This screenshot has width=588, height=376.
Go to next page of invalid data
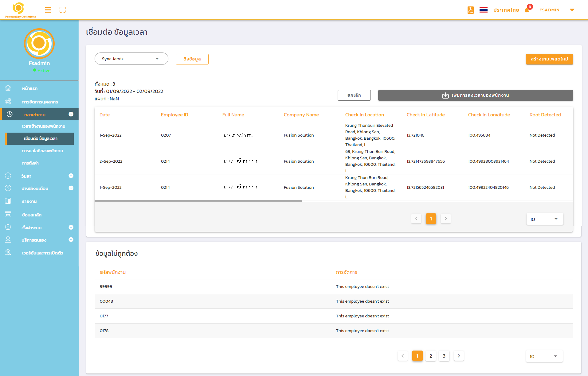(459, 356)
